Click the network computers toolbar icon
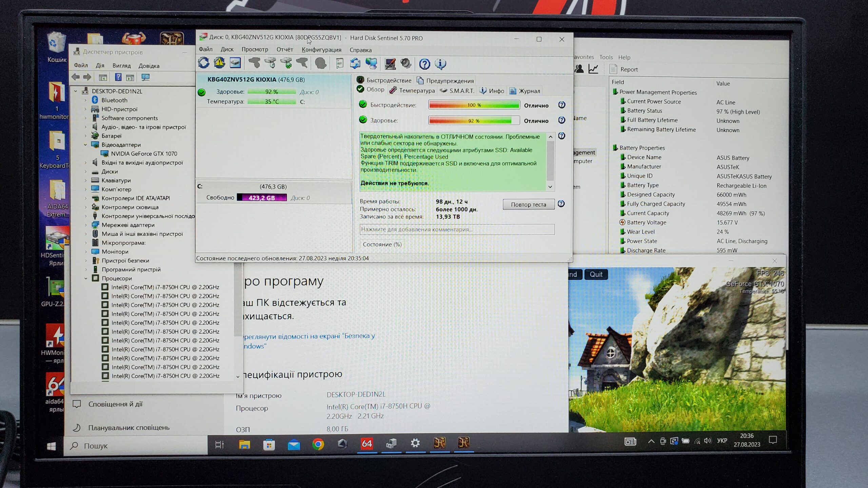This screenshot has width=868, height=488. click(371, 63)
